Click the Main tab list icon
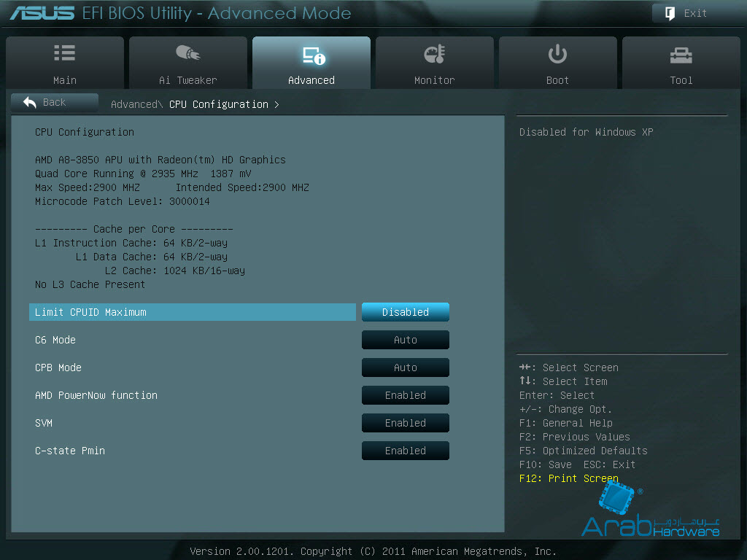Screen dimensions: 747x560 tap(65, 52)
